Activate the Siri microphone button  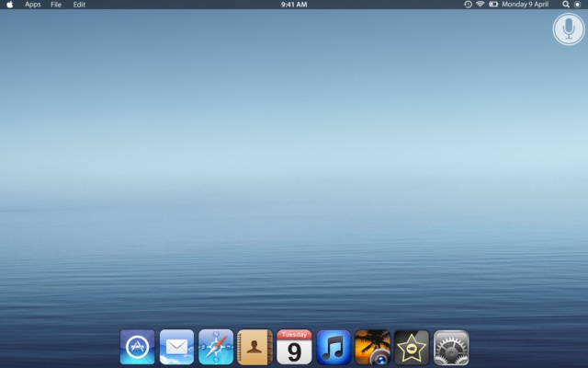[x=569, y=29]
